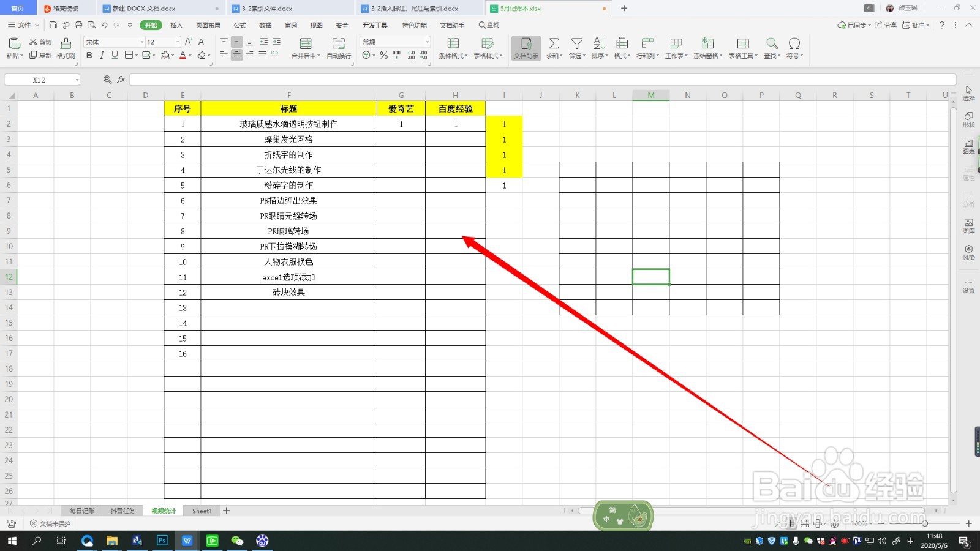Screen dimensions: 980x551
Task: Toggle Italic formatting
Action: [x=102, y=56]
